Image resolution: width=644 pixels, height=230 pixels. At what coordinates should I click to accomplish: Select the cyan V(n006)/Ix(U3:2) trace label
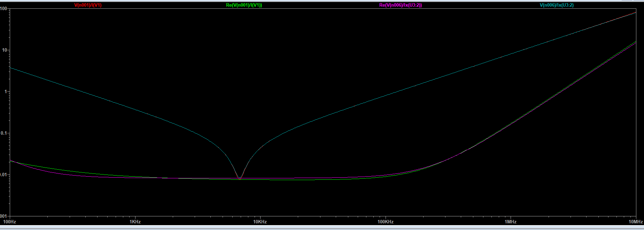click(x=557, y=5)
